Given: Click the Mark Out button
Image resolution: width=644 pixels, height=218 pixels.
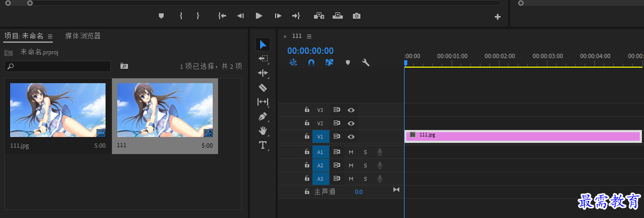Looking at the screenshot, I should coord(198,16).
